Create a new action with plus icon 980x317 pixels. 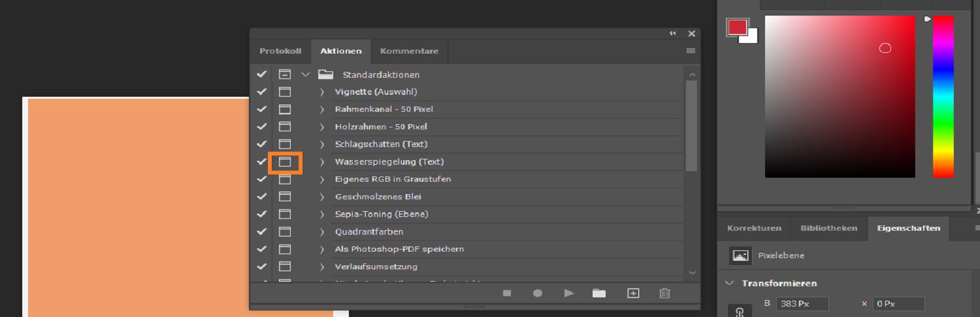[633, 293]
